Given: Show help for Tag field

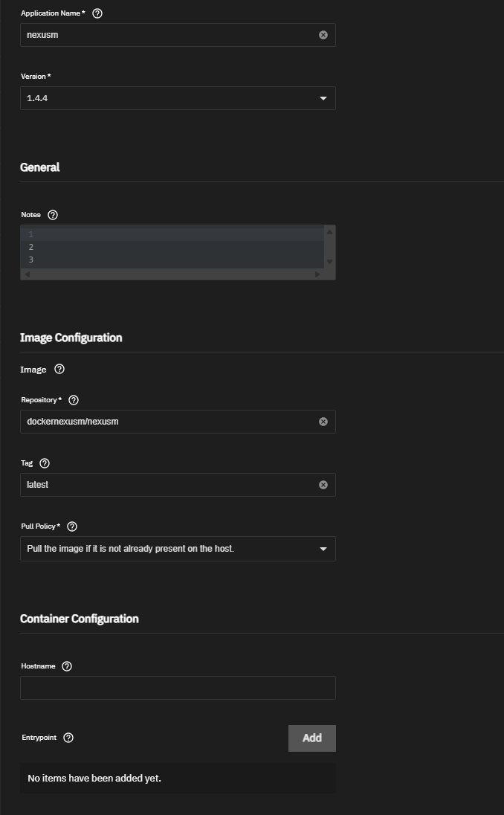Looking at the screenshot, I should (x=45, y=463).
